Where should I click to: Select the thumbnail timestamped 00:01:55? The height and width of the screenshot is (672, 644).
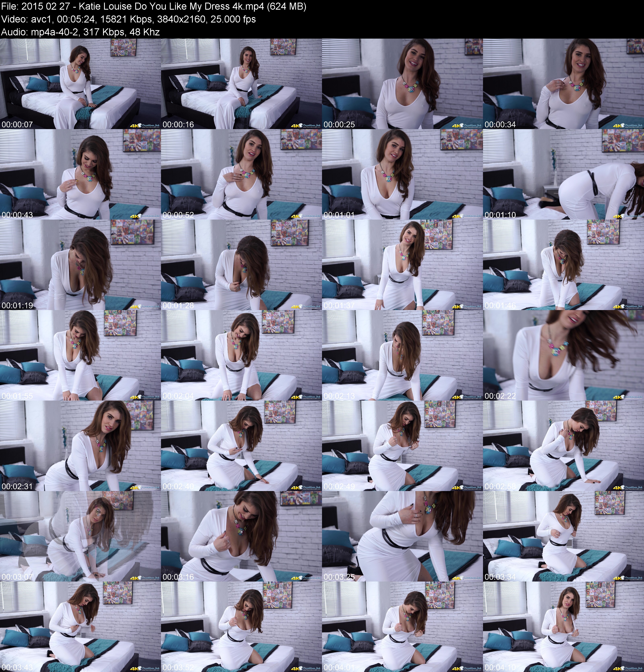[80, 355]
